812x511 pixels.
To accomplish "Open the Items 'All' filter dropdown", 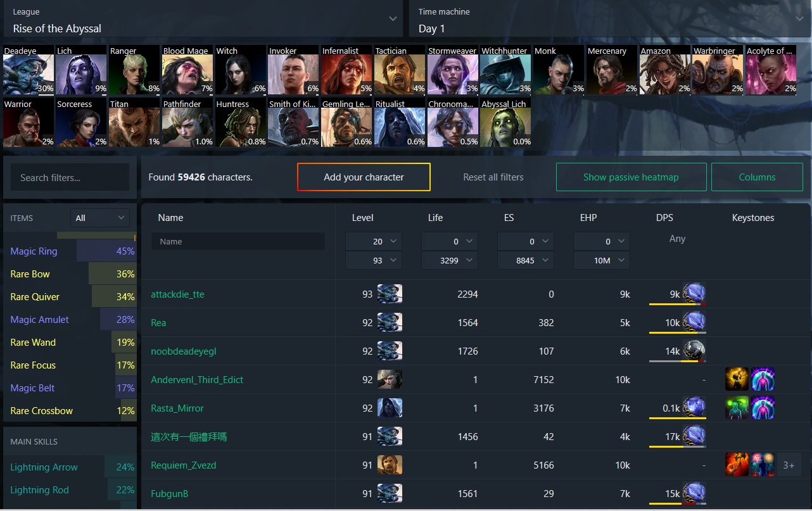I will pos(100,218).
